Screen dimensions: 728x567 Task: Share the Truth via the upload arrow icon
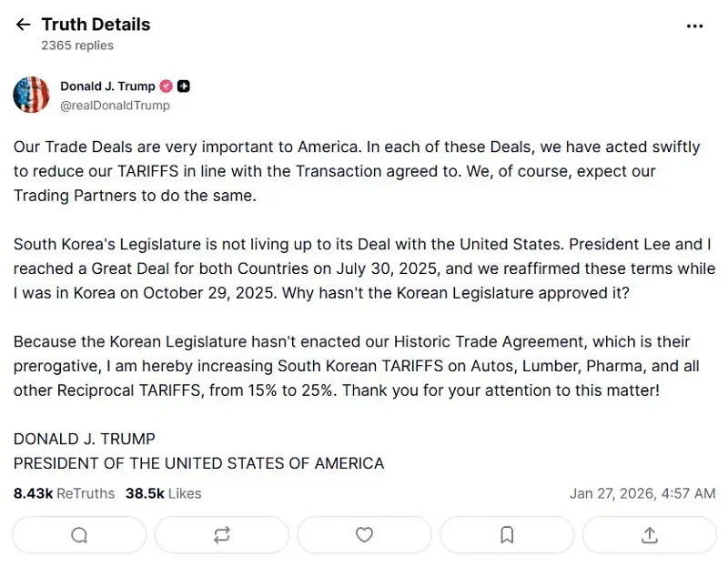coord(649,535)
